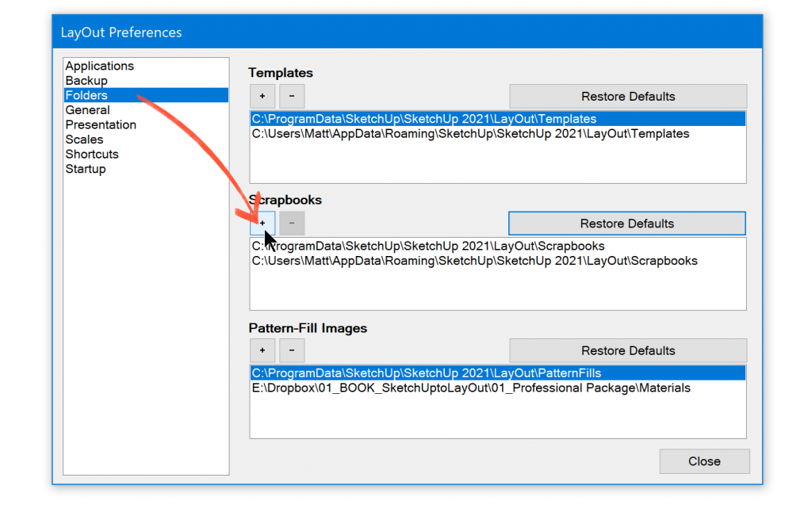Select the Dropbox Materials pattern-fill path
Screen dimensions: 812x512
(x=471, y=388)
